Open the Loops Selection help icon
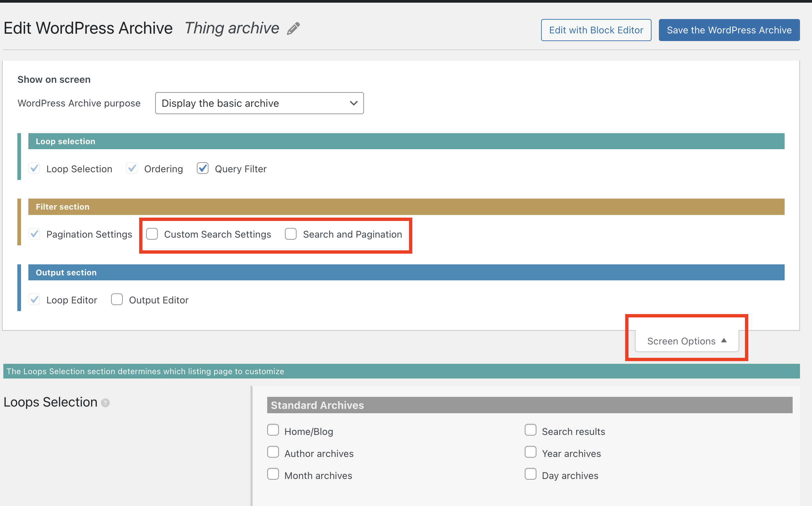 tap(105, 403)
